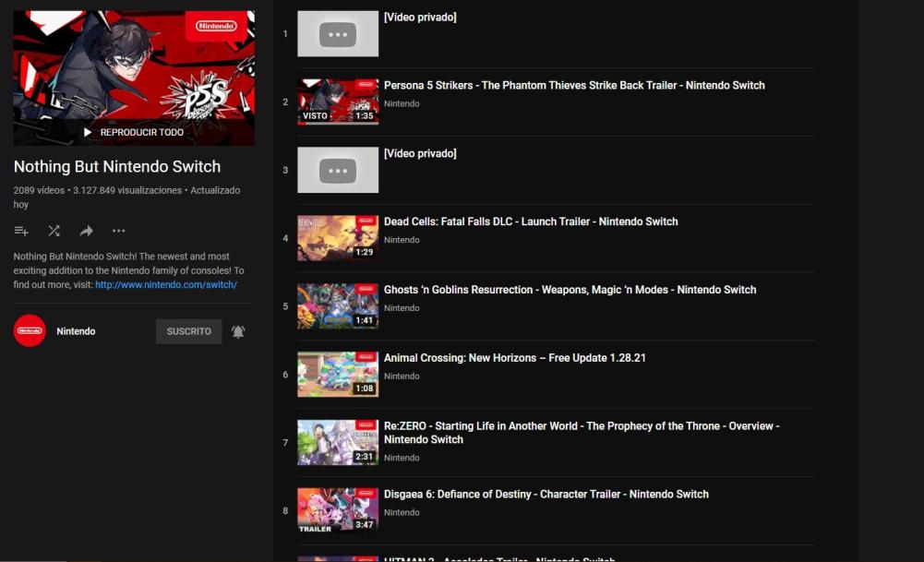Click Nintendo channel name under Animal Crossing

pyautogui.click(x=402, y=377)
